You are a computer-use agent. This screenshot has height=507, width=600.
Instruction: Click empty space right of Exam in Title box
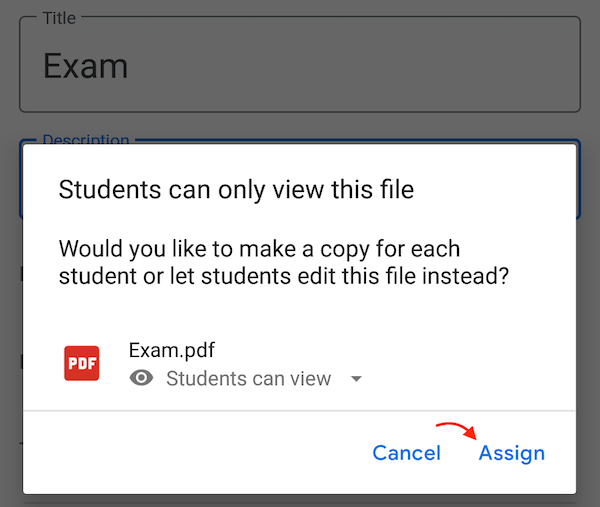click(x=352, y=66)
